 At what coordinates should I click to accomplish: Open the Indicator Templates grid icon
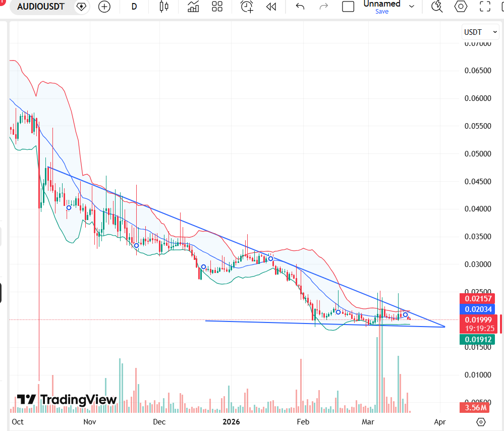pyautogui.click(x=217, y=7)
